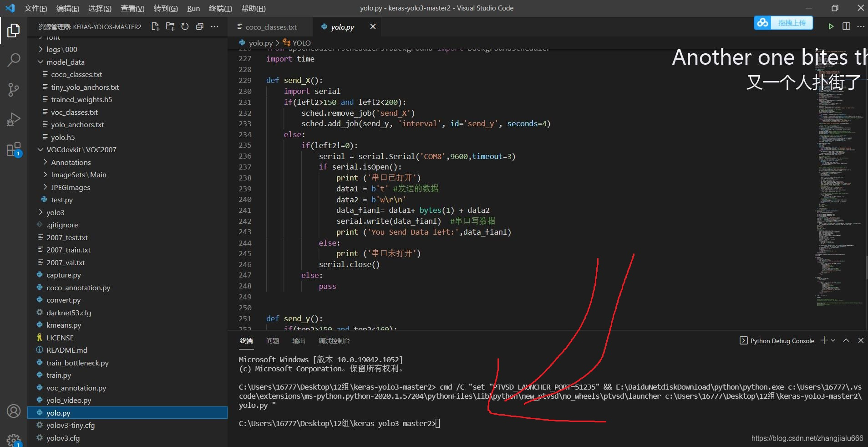Open the 选择(S) menu

(x=100, y=8)
